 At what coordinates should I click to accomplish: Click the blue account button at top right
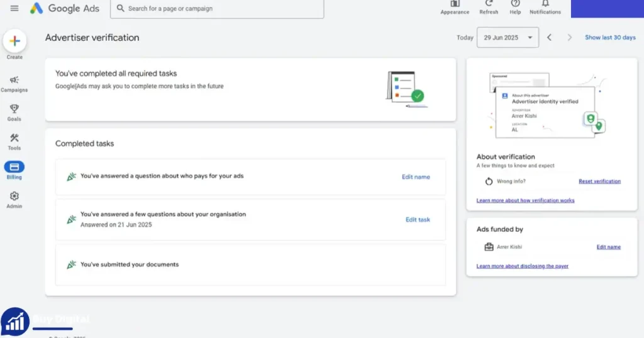(x=608, y=9)
